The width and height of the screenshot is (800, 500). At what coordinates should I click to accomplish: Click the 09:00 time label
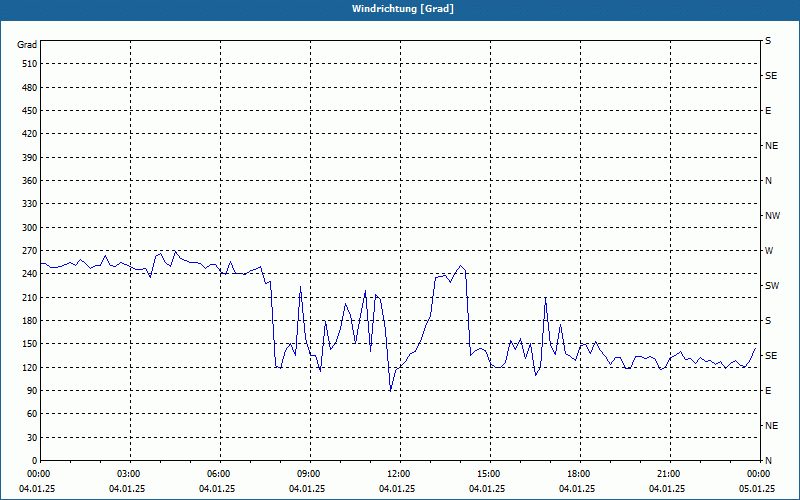pos(307,474)
